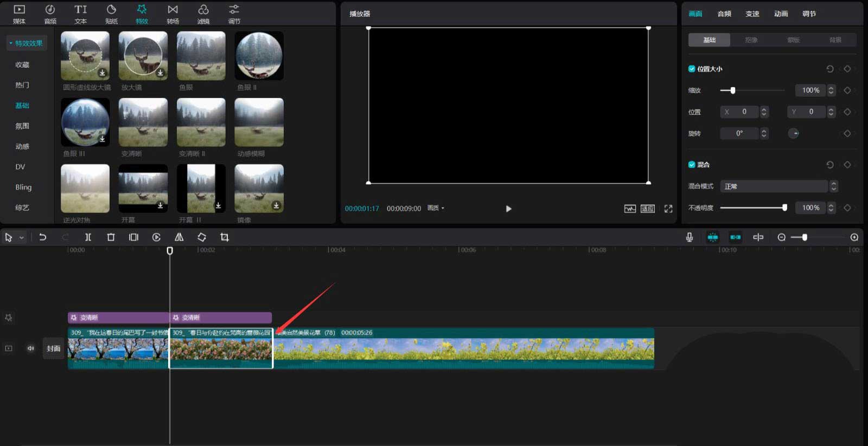Collapse the 特效效果 category list
The height and width of the screenshot is (446, 868).
coord(26,43)
